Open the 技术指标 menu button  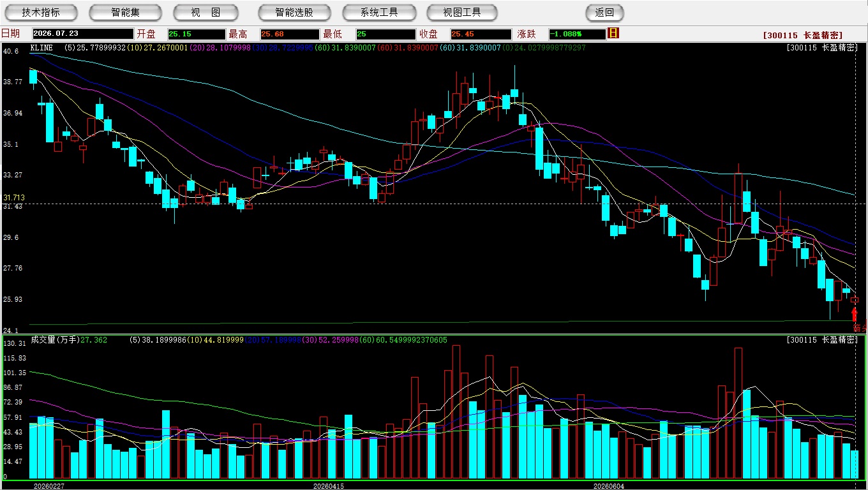tap(41, 12)
